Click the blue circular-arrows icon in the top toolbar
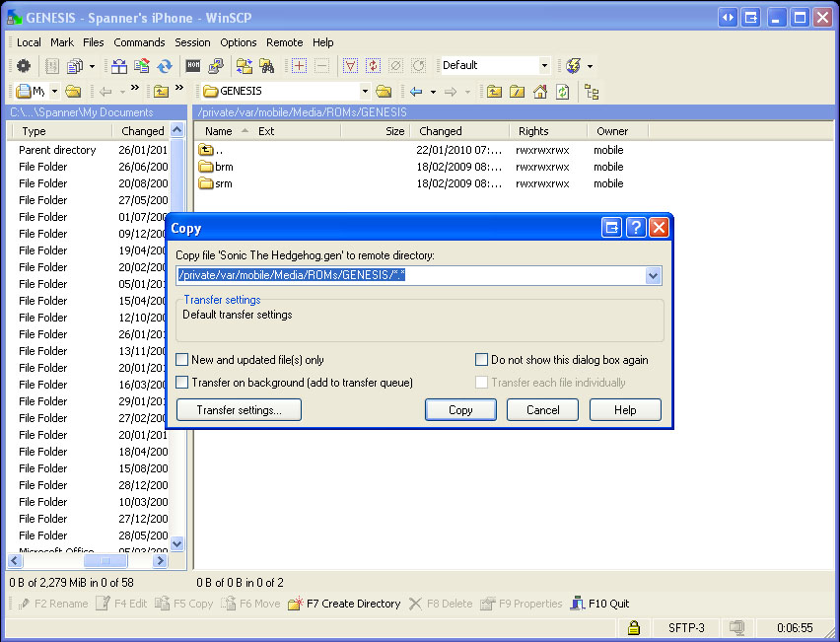This screenshot has width=840, height=642. tap(165, 66)
